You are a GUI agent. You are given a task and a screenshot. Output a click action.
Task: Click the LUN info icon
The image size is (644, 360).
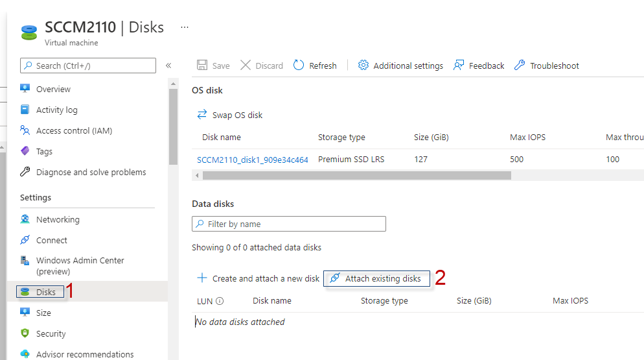(x=220, y=301)
